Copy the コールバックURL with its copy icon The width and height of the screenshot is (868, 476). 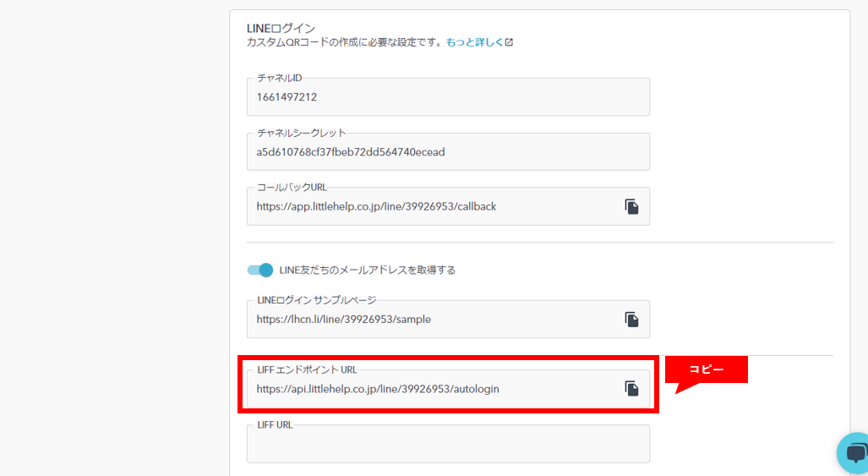[x=631, y=206]
